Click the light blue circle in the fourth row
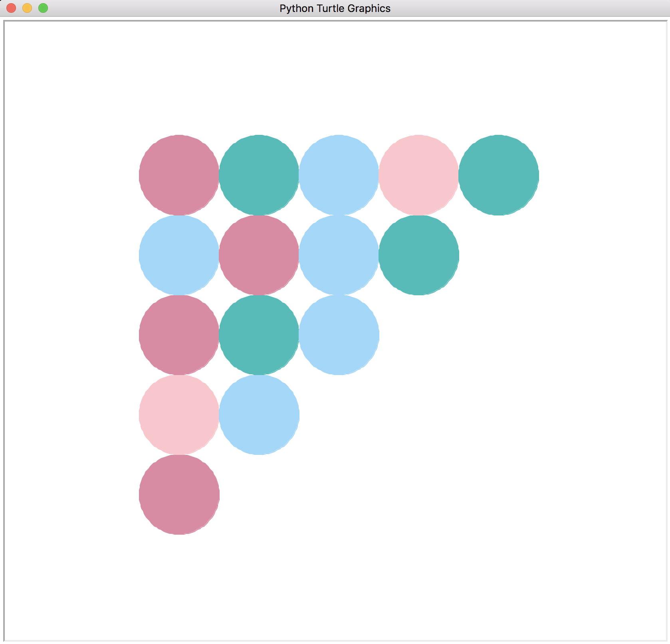This screenshot has width=670, height=644. pos(259,415)
